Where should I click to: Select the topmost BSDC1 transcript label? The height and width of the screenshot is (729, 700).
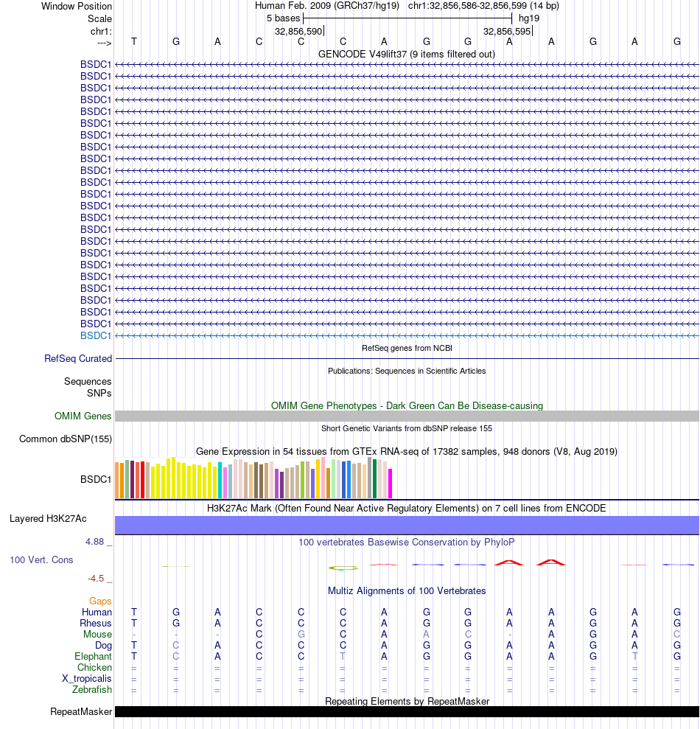point(96,65)
